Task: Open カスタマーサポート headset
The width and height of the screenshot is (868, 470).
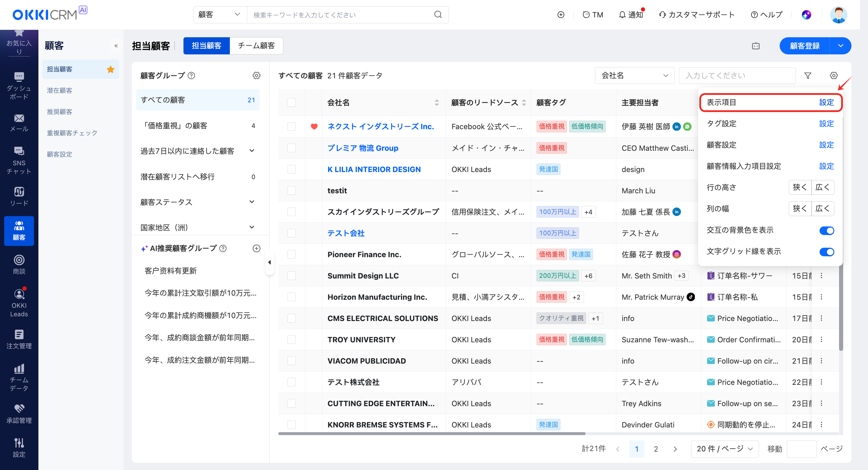Action: (x=697, y=14)
